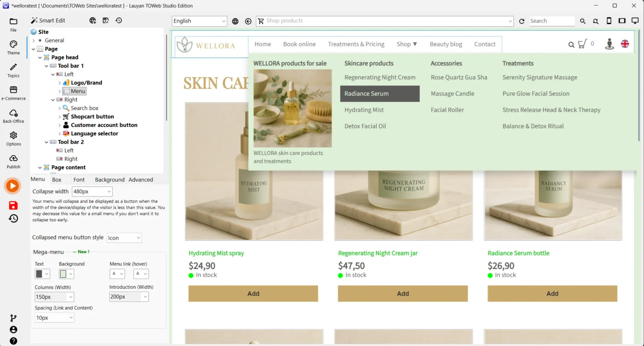This screenshot has width=644, height=346.
Task: Click the preview site search magnifier
Action: [x=571, y=45]
